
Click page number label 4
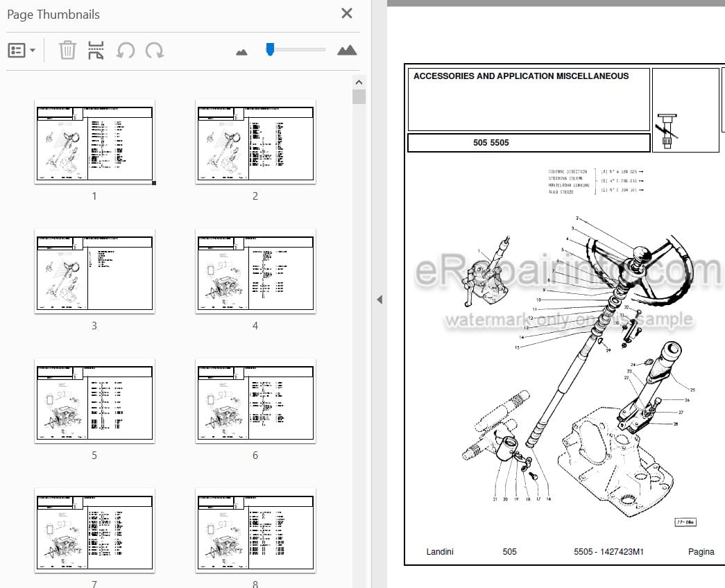(255, 326)
